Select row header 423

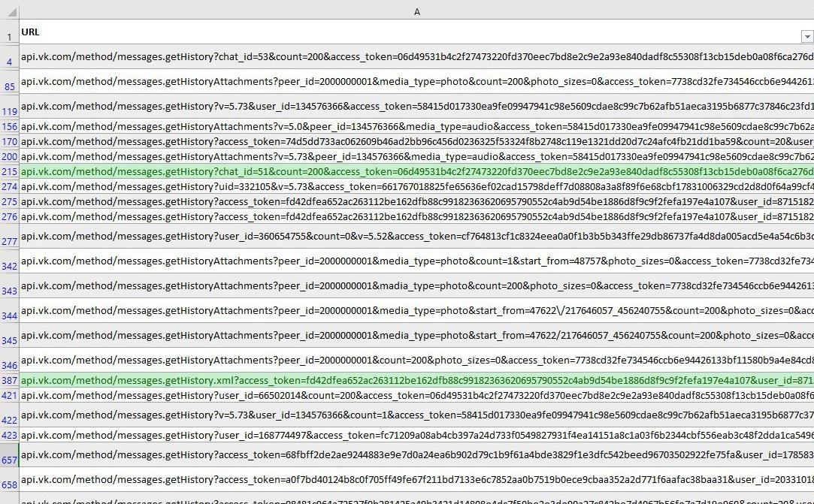(x=9, y=435)
